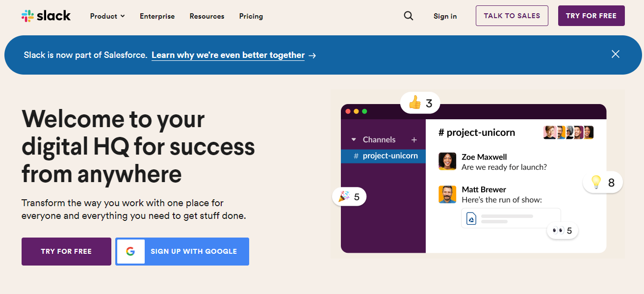Open Learn why we're even better together link
Screen dimensions: 644x294
[x=228, y=55]
